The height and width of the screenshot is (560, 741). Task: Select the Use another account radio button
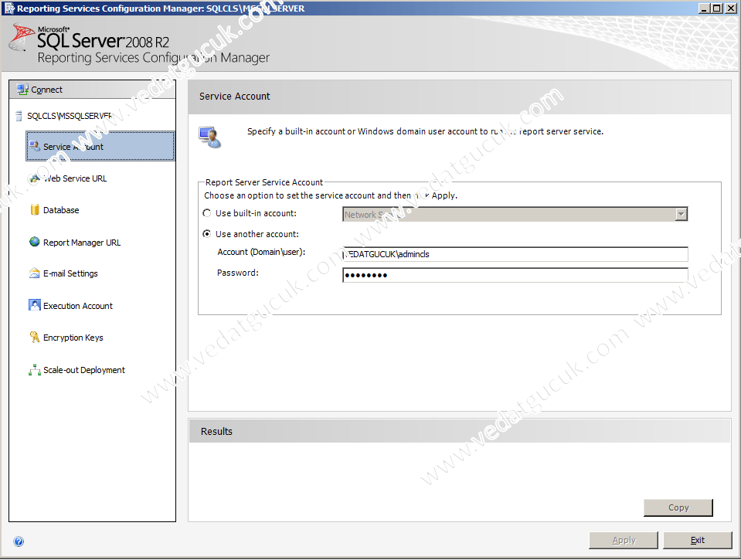tap(206, 234)
